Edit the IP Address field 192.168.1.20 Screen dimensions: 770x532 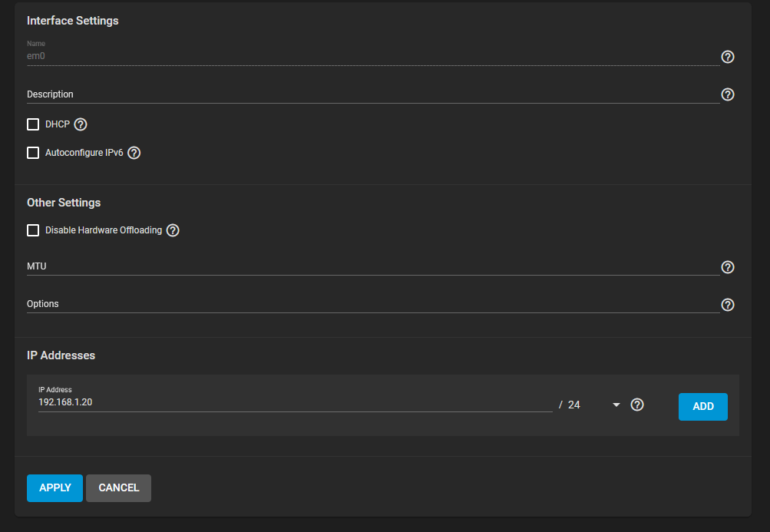click(x=295, y=402)
